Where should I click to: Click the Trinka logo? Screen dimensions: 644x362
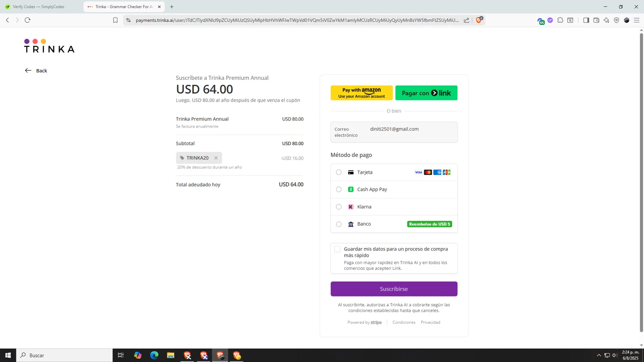point(49,46)
